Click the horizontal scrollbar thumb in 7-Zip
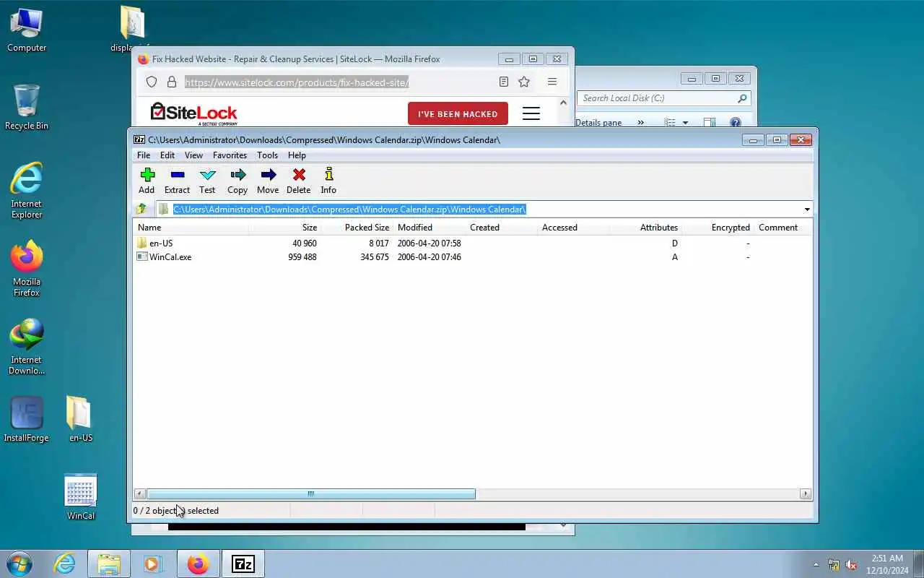 (x=311, y=494)
